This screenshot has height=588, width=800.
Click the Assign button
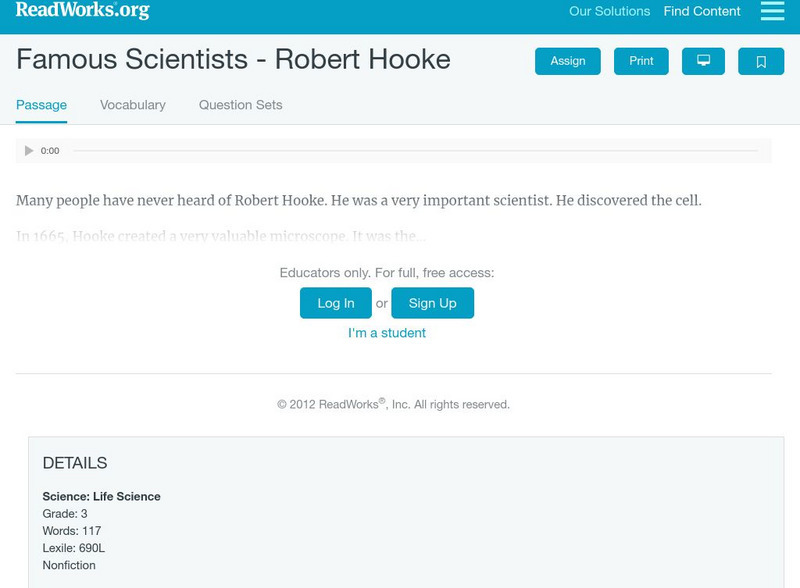[x=567, y=61]
